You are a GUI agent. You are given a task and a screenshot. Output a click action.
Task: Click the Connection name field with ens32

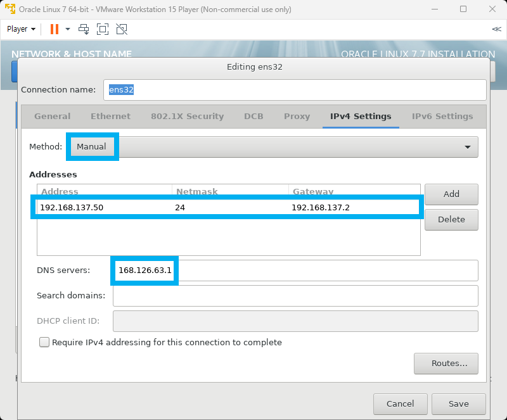coord(295,90)
